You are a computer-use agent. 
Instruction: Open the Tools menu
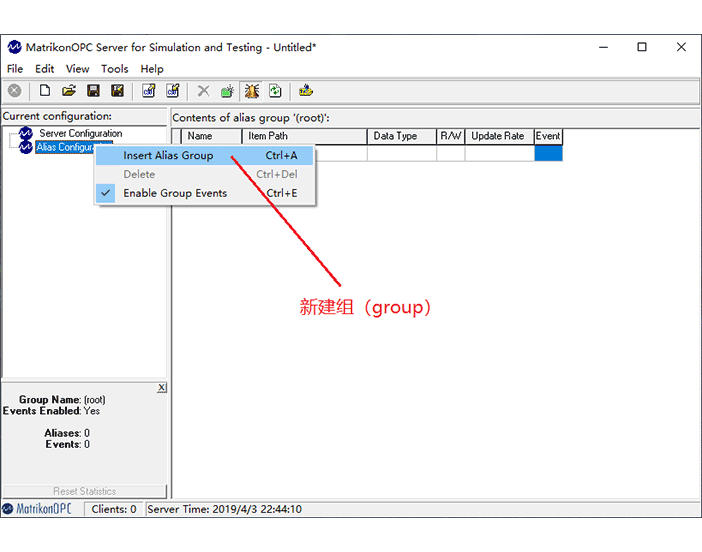click(115, 69)
